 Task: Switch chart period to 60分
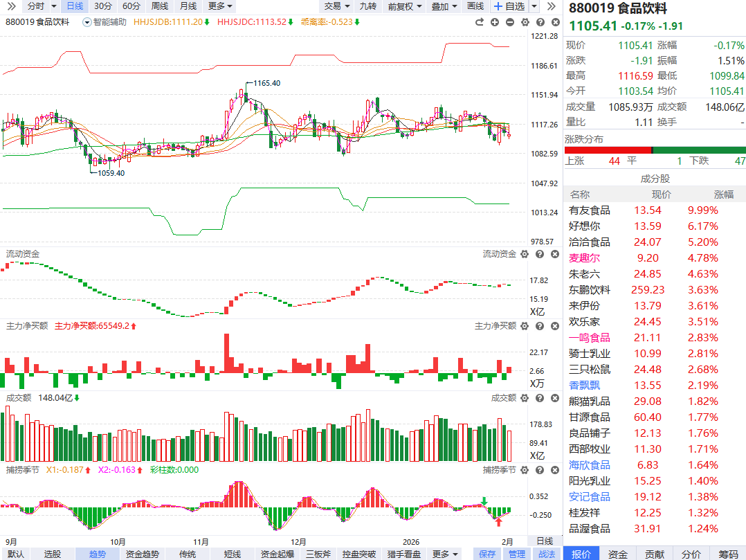pos(131,6)
